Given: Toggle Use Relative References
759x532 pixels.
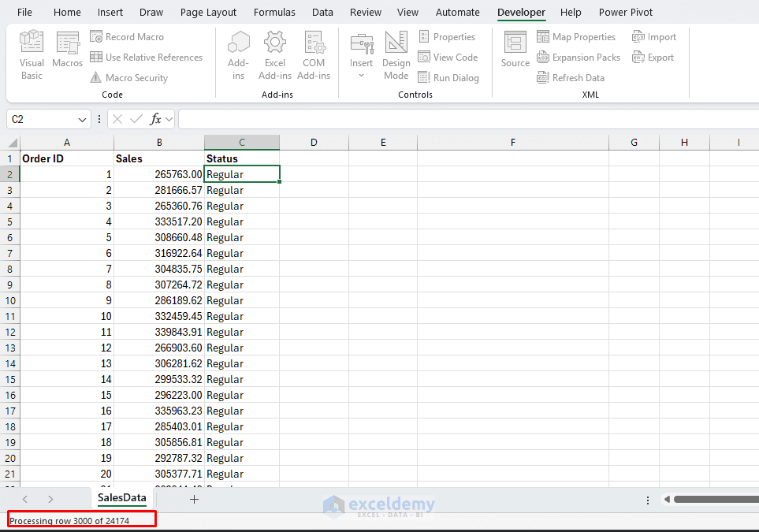Looking at the screenshot, I should point(146,57).
